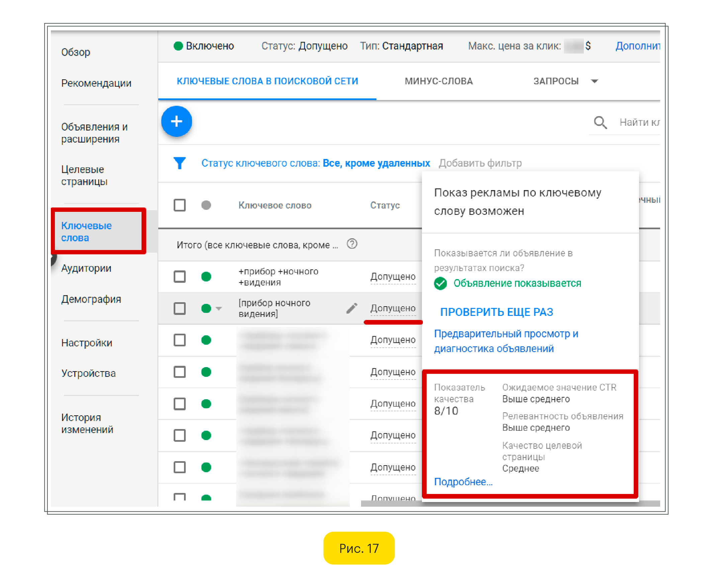Click Тип: Стандартная in the top bar

pos(401,46)
